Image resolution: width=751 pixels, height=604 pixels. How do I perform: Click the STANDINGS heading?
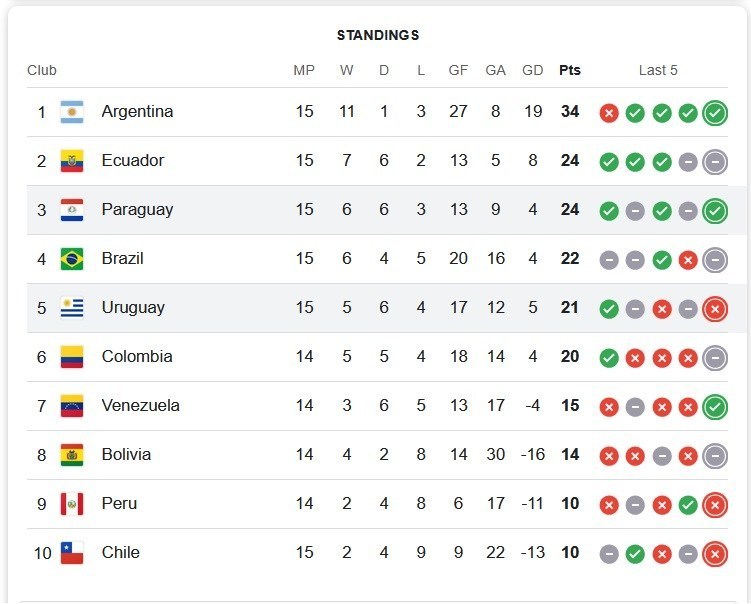[377, 35]
